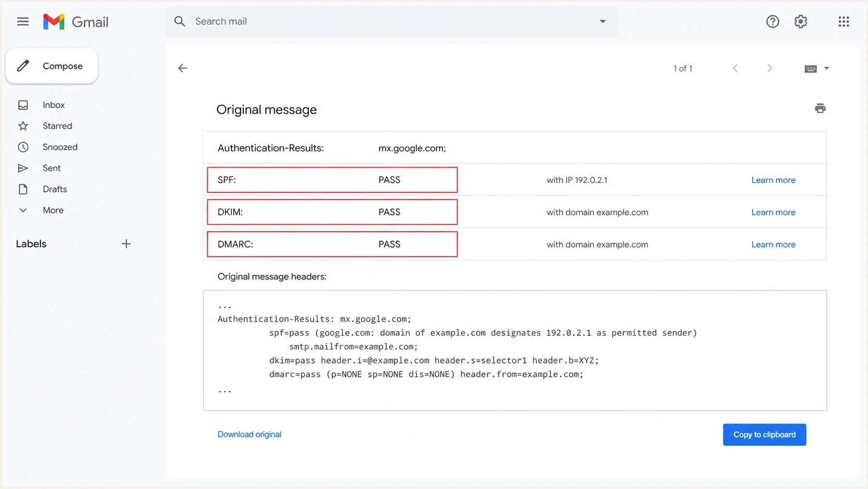
Task: Print the original message
Action: click(x=820, y=108)
